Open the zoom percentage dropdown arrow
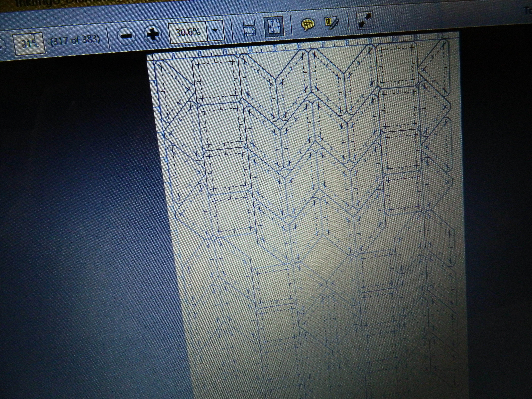The height and width of the screenshot is (399, 532). (x=215, y=31)
